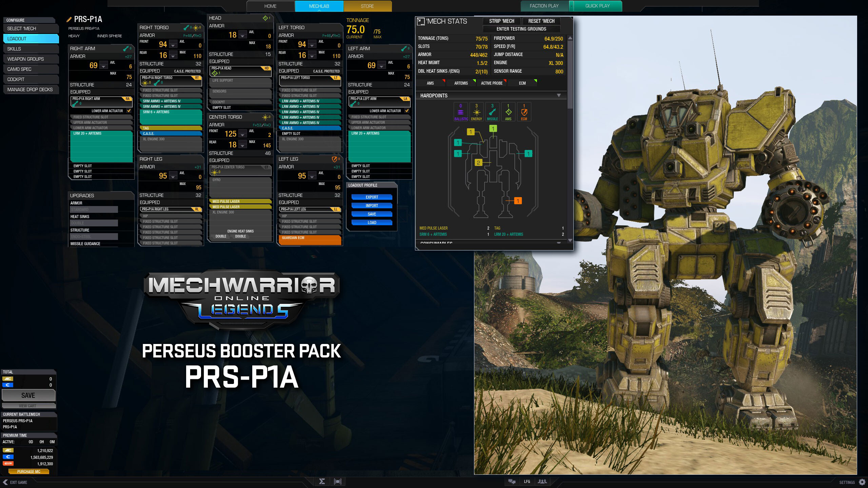Switch to the Store tab
The height and width of the screenshot is (488, 868).
[368, 6]
